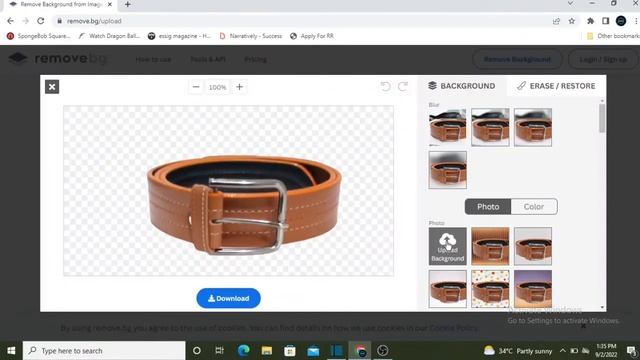Click the blue Download button
This screenshot has width=640, height=360.
pyautogui.click(x=228, y=298)
